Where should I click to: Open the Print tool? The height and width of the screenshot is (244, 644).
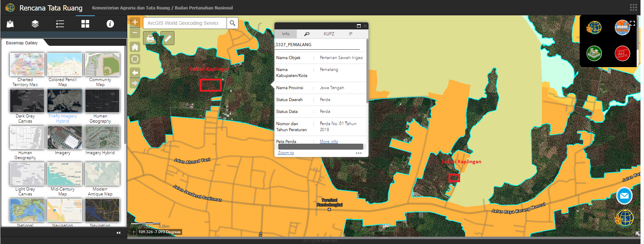coord(150,38)
